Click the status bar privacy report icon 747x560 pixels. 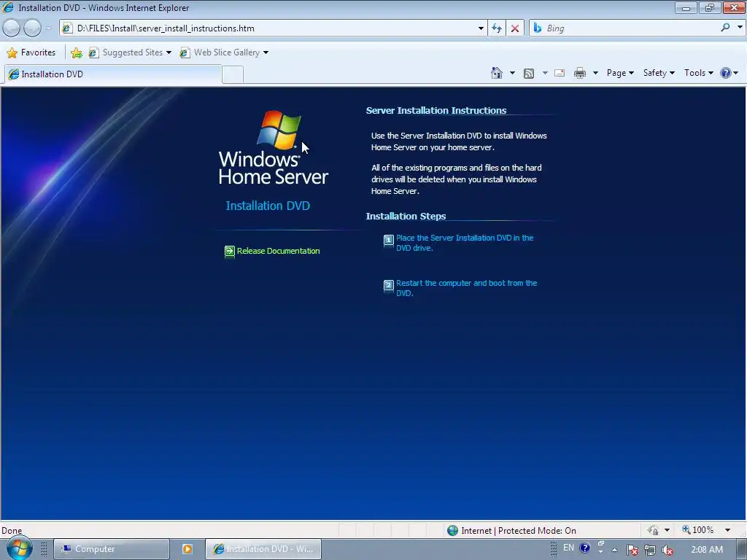(653, 530)
